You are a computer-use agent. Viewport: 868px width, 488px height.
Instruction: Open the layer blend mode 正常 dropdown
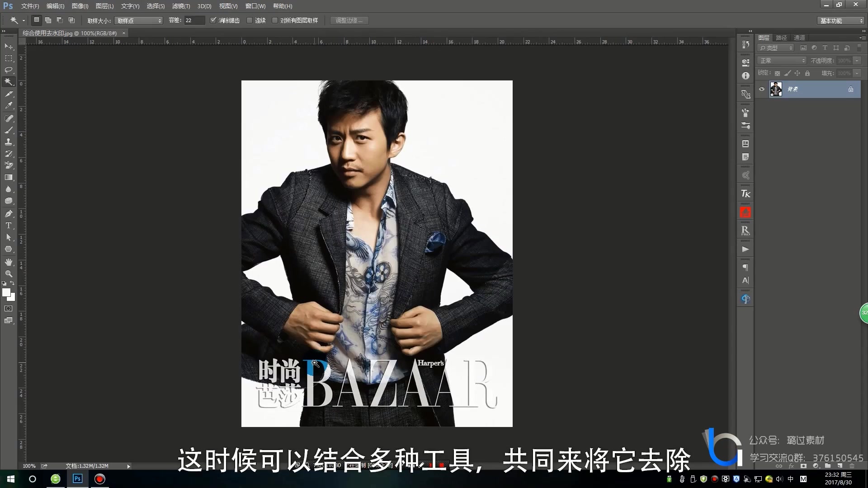[x=782, y=61]
